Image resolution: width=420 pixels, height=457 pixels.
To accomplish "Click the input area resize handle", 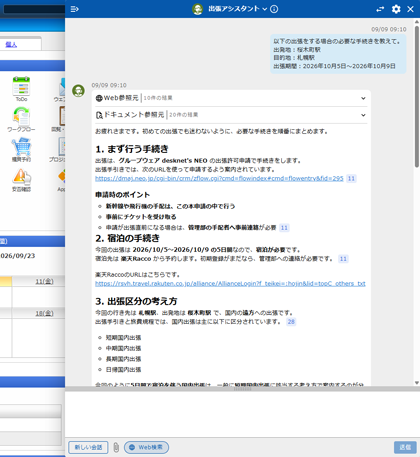I will click(242, 389).
